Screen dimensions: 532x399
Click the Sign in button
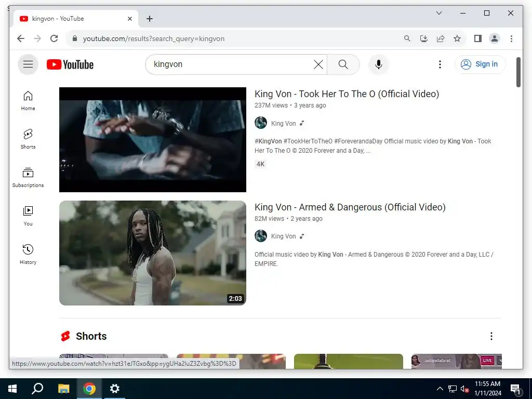(480, 64)
